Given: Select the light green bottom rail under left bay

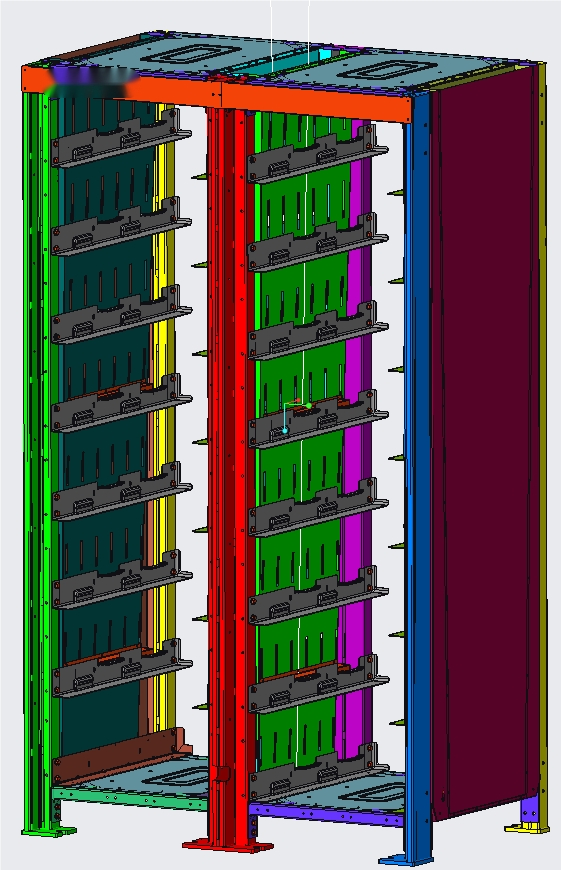Looking at the screenshot, I should pos(130,798).
